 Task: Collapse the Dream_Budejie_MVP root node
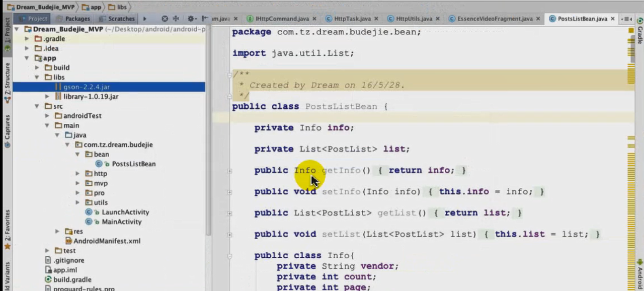click(x=17, y=29)
